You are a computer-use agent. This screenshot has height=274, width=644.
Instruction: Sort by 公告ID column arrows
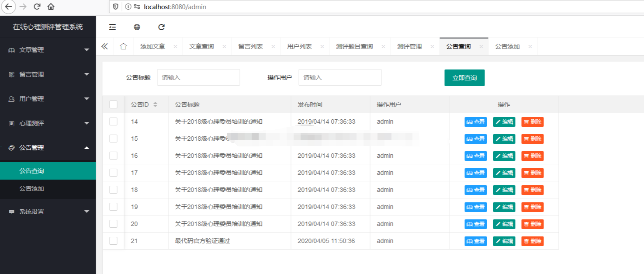[x=155, y=104]
